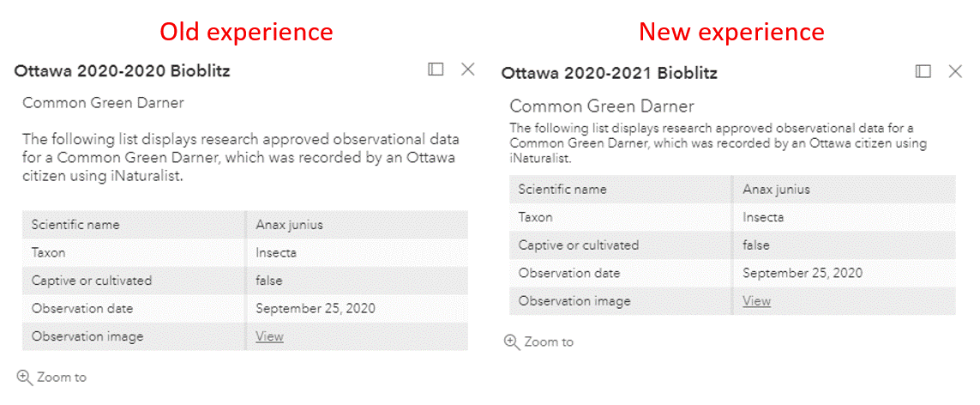Click the magnifier icon in new popup
This screenshot has width=980, height=405.
(512, 342)
